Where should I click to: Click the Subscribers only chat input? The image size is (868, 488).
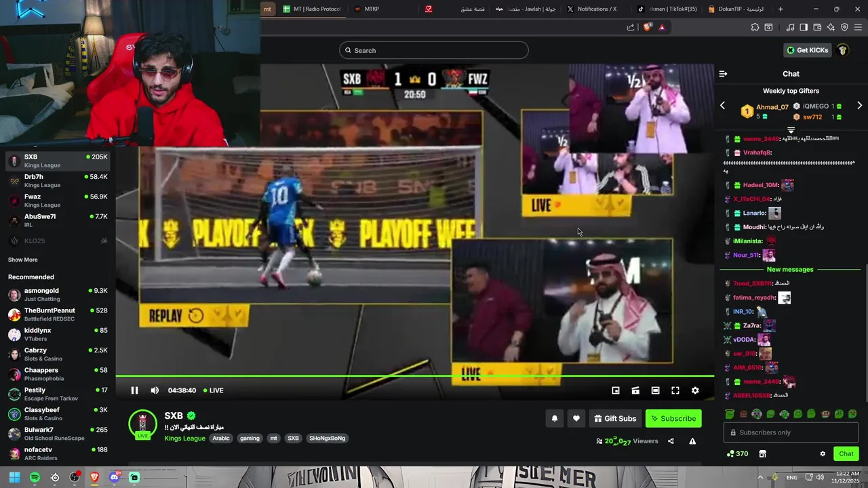click(791, 432)
